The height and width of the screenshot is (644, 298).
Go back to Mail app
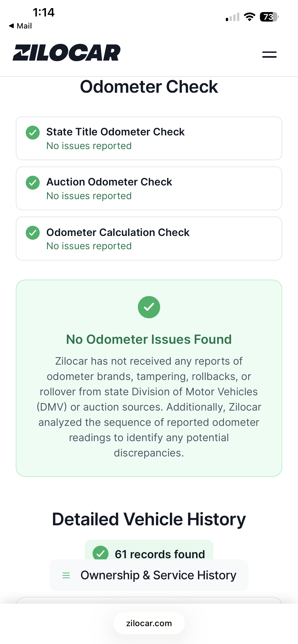click(x=20, y=26)
